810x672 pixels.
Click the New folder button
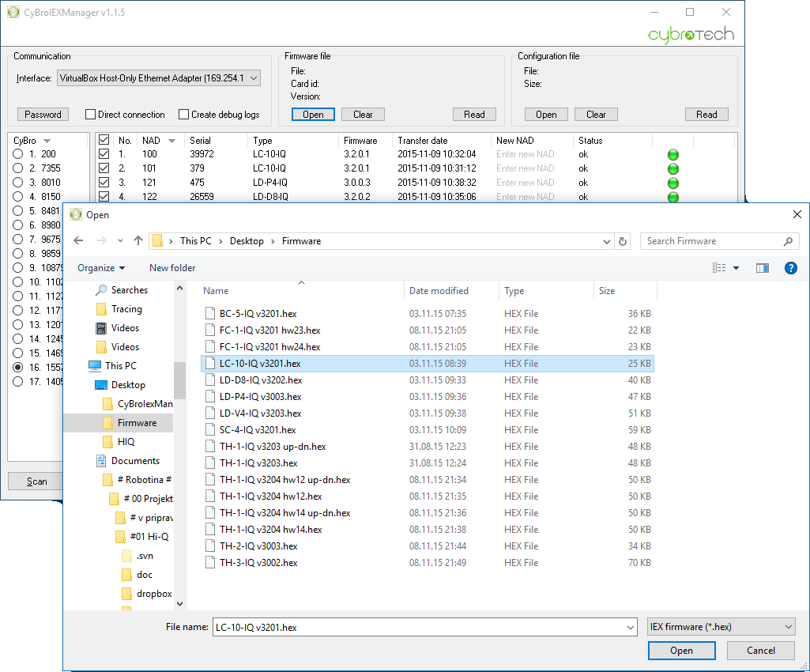pyautogui.click(x=172, y=268)
